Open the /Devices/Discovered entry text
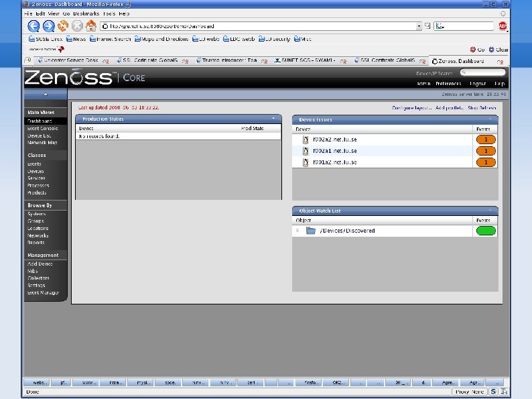Viewport: 532px width, 399px height. click(347, 231)
